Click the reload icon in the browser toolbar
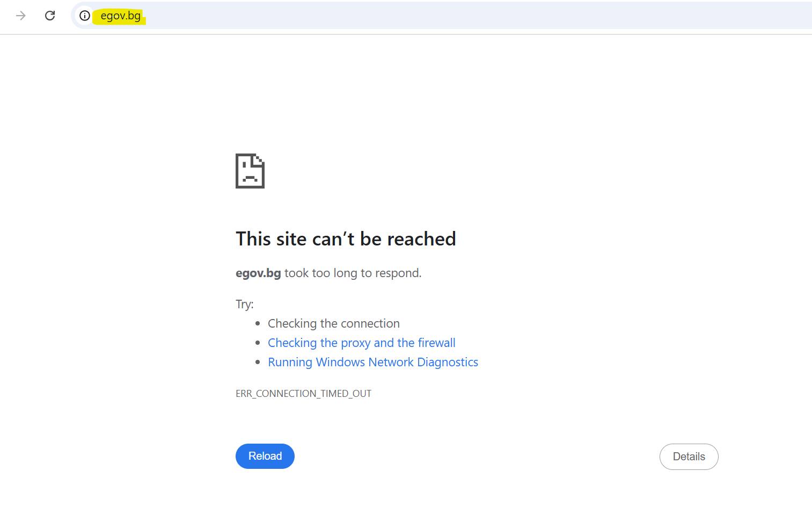Viewport: 812px width, 507px height. click(50, 16)
